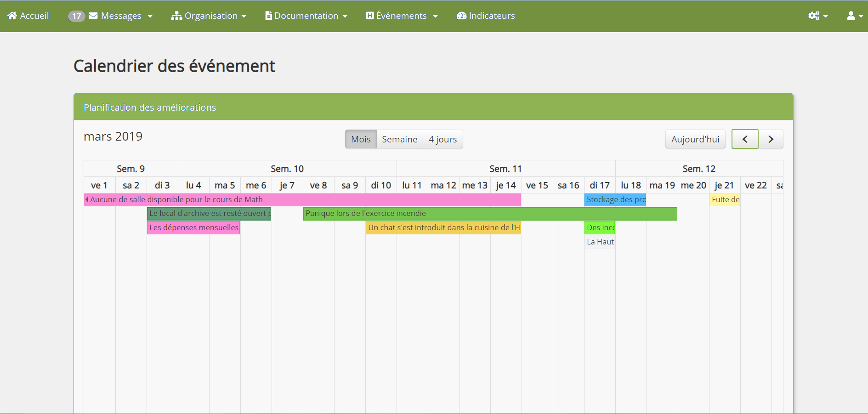Open event 'Panique lors de l'exercice incendie'
Image resolution: width=868 pixels, height=414 pixels.
coord(490,214)
